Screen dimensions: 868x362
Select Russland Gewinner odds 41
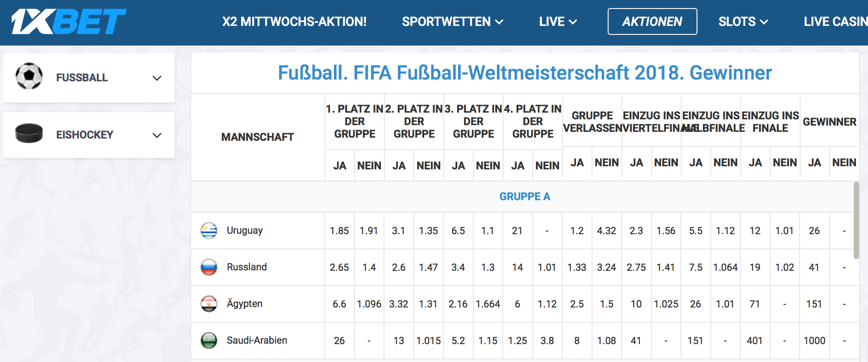click(814, 267)
